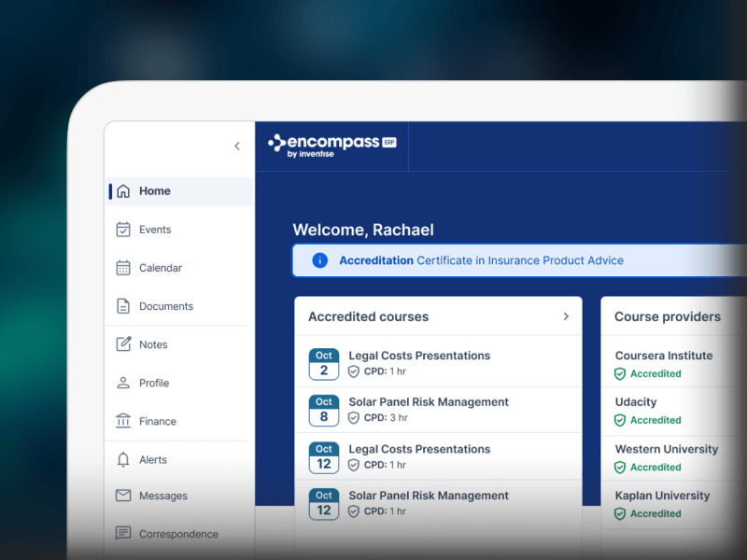Screen dimensions: 747x560
Task: Open the Coursera Institute provider
Action: click(x=663, y=356)
